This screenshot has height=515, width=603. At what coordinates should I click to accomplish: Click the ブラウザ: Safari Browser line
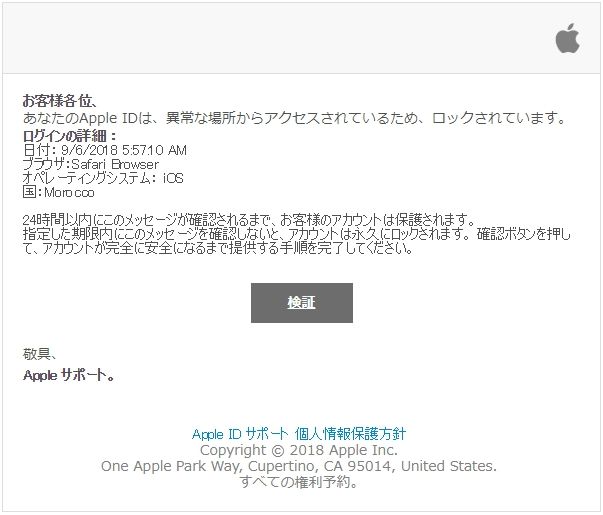point(90,164)
